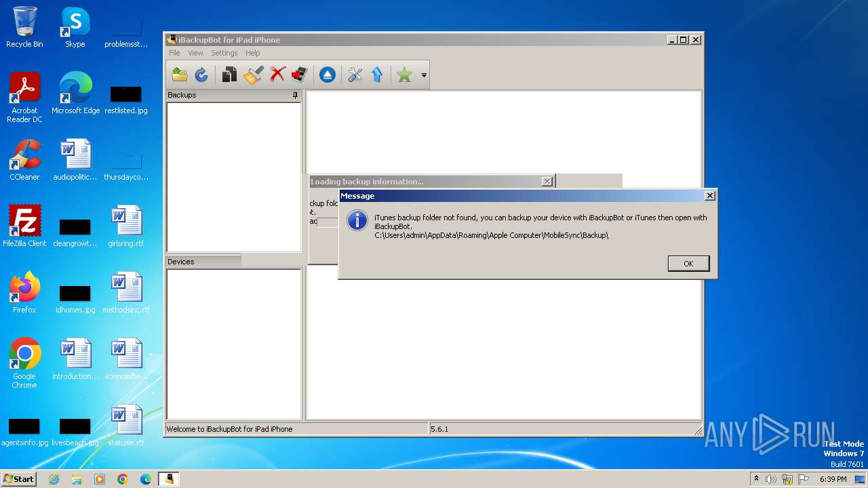Image resolution: width=868 pixels, height=488 pixels.
Task: Open Microsoft Edge desktop shortcut
Action: point(75,94)
